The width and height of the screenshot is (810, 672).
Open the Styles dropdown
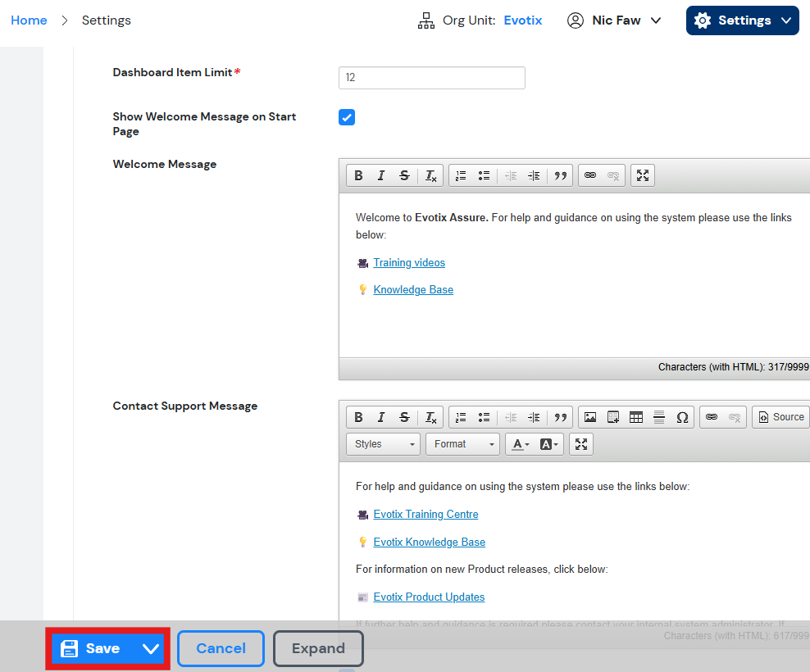tap(383, 444)
